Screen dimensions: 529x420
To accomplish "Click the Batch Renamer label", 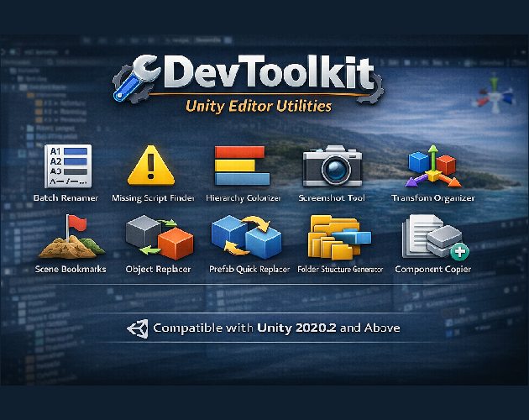I will coord(65,198).
